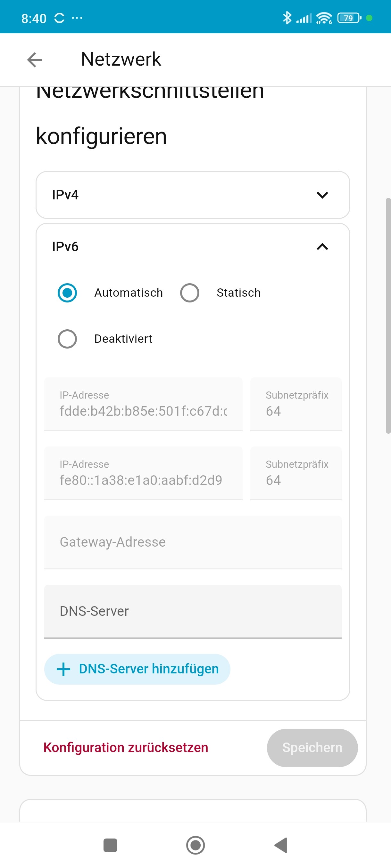Click the vertical scrollbar handle

coord(388,316)
